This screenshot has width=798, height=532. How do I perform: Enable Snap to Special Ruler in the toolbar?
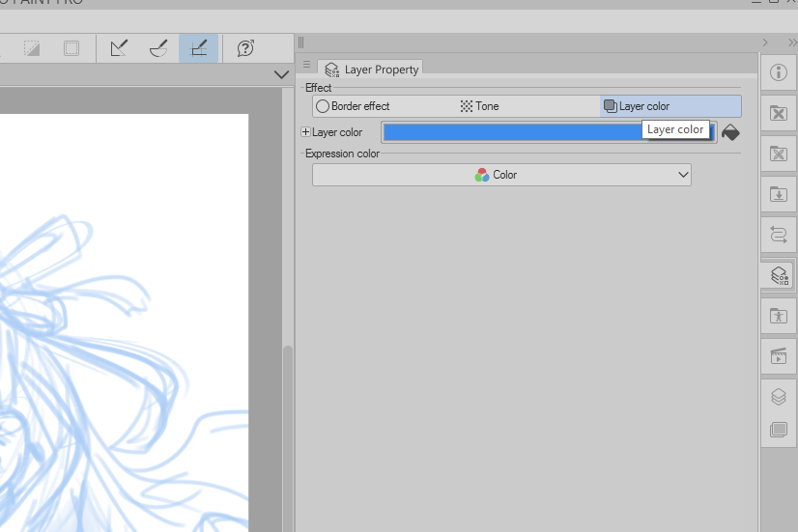coord(158,49)
